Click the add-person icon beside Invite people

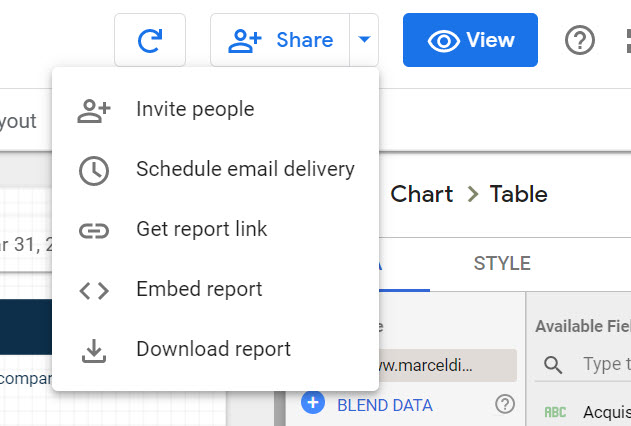(94, 110)
